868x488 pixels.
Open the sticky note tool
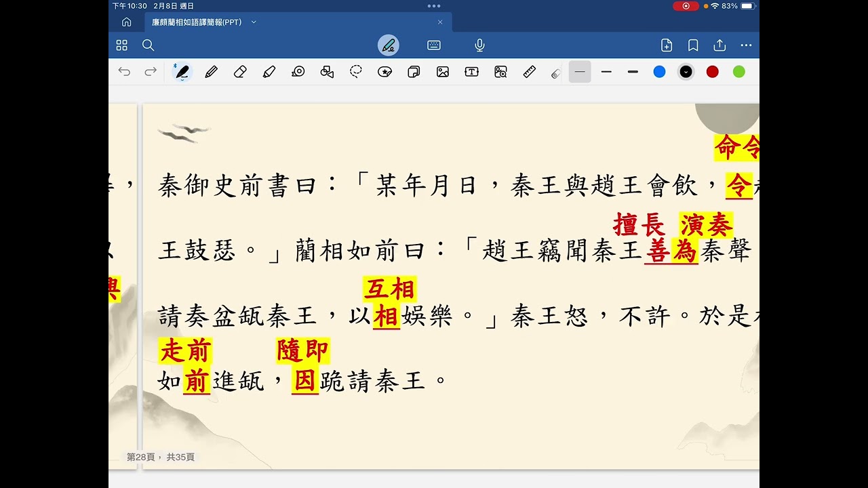pyautogui.click(x=414, y=71)
